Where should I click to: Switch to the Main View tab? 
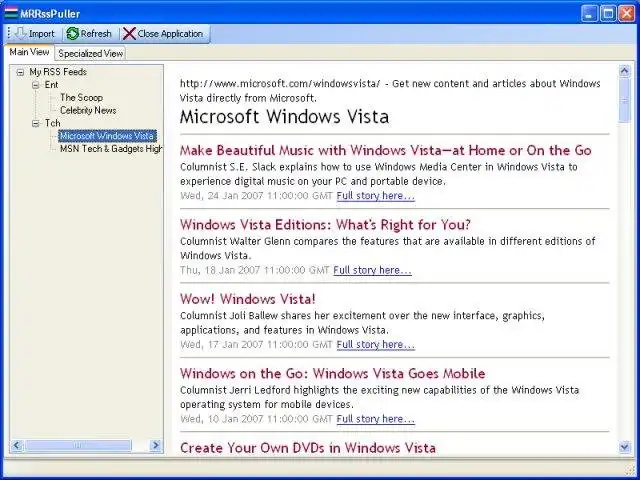pyautogui.click(x=29, y=52)
